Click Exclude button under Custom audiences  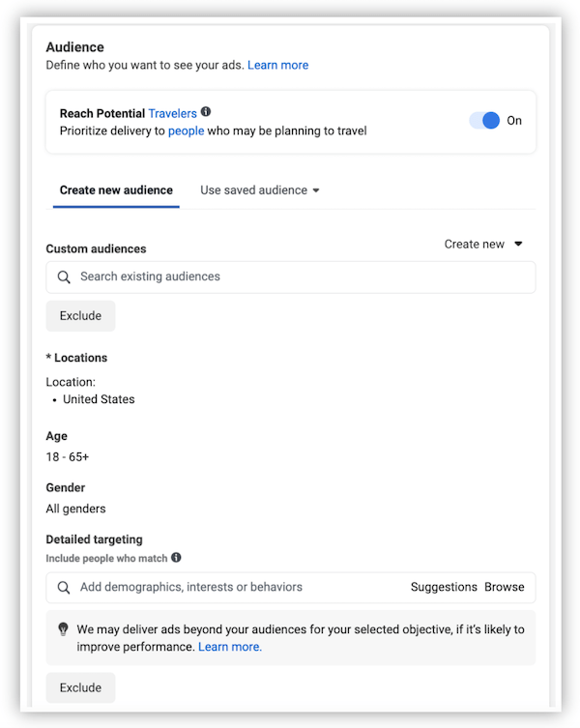tap(80, 316)
